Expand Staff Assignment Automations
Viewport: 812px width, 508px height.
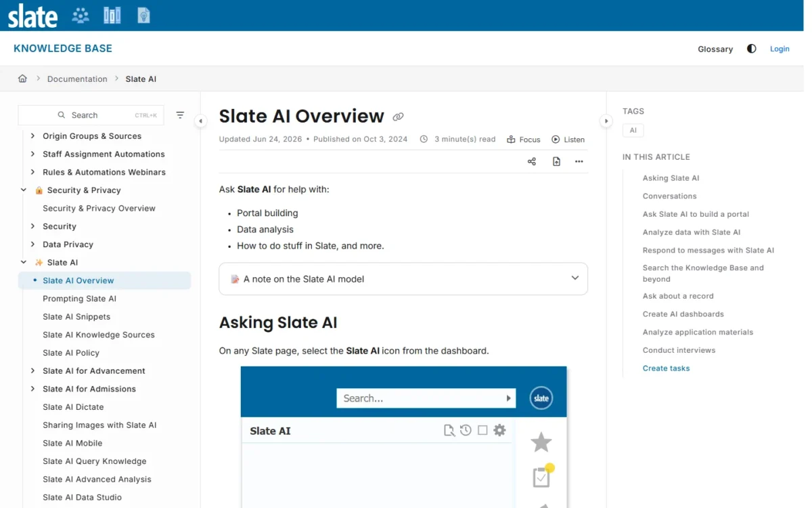click(32, 154)
